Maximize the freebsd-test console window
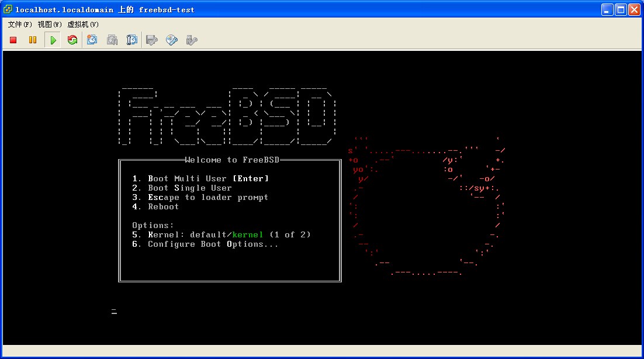Viewport: 644px width, 359px height. (x=621, y=9)
